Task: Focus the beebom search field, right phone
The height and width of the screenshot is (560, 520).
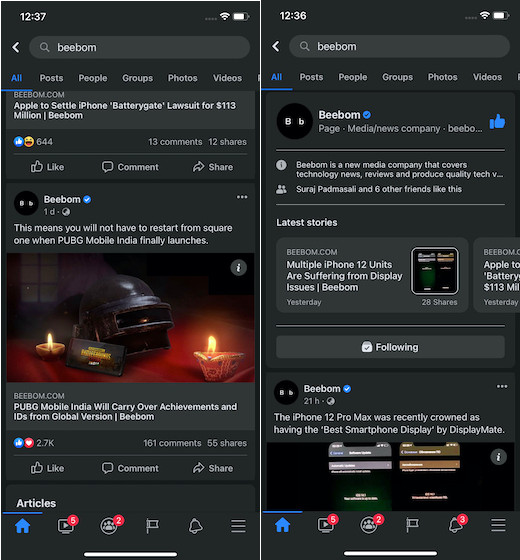Action: point(400,46)
